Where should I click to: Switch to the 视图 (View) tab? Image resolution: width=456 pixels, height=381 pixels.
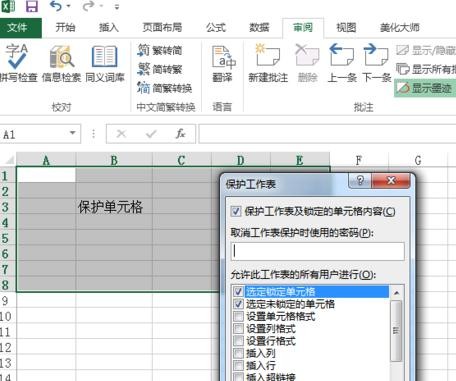point(346,27)
